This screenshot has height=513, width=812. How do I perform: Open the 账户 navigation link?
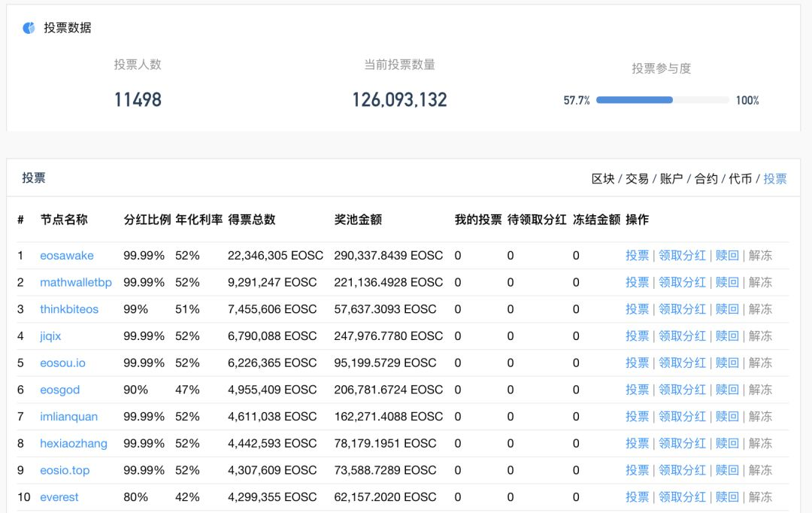[x=671, y=179]
